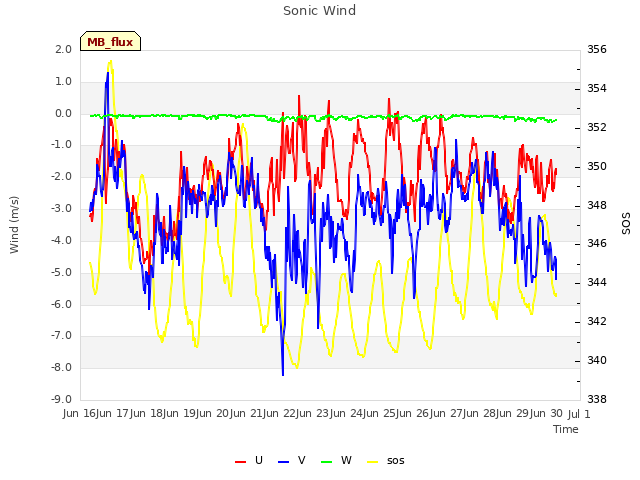
Task: Click the -7.0 wind axis value
Action: (62, 336)
